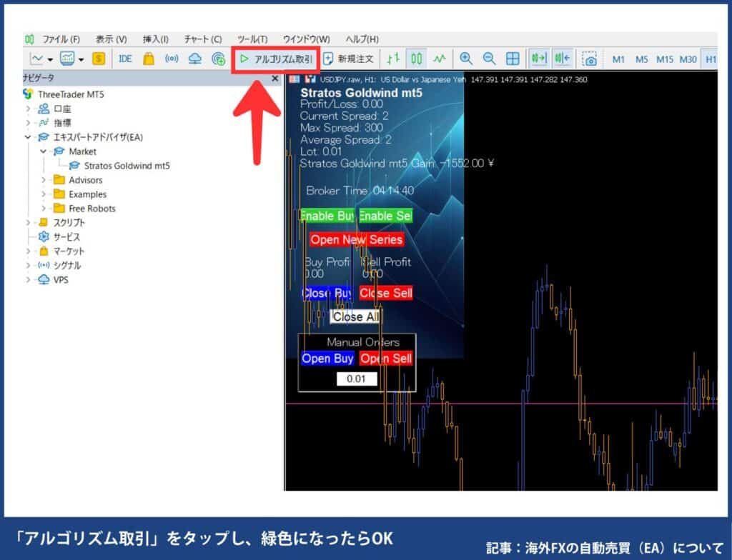Screen dimensions: 732x560
Task: Click the Signals broadcast toolbar icon
Action: (172, 59)
